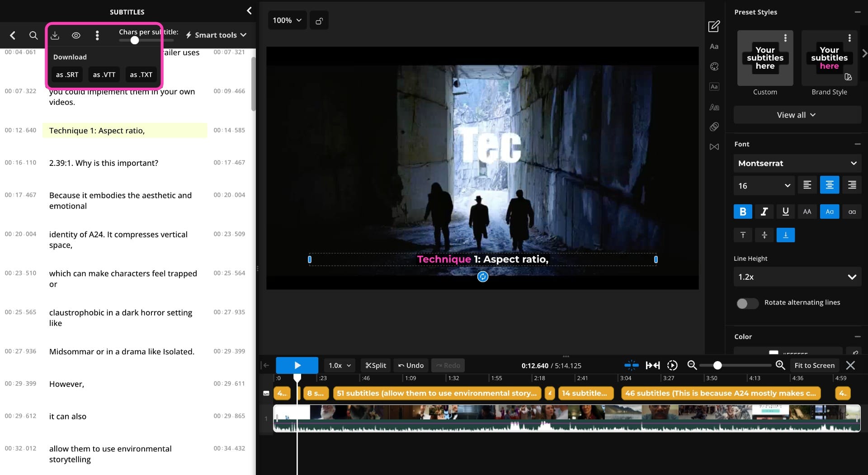Open the edit pencil tab in right sidebar
The height and width of the screenshot is (475, 868).
714,26
